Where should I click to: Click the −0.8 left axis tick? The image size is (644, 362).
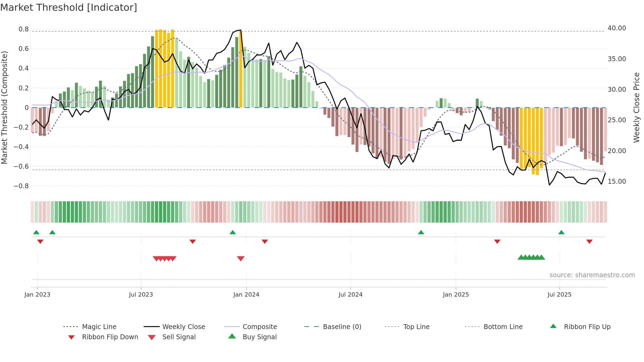click(x=21, y=186)
